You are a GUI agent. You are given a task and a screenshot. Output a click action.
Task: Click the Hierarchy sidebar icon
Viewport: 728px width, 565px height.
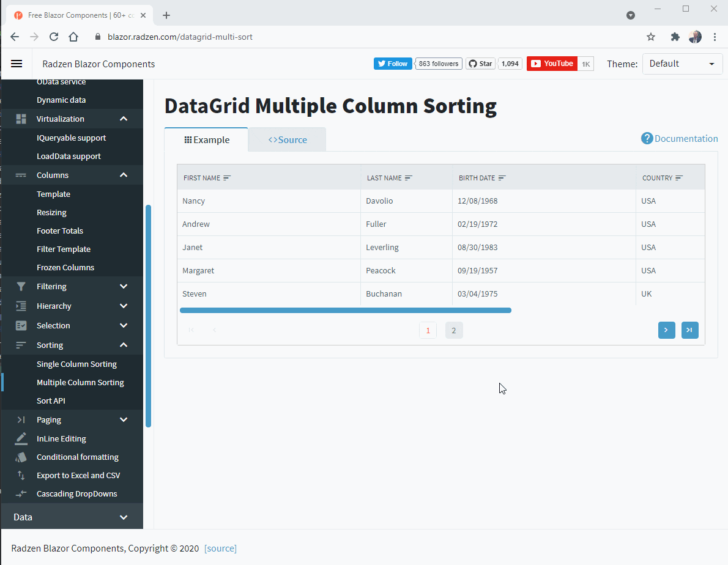tap(21, 306)
